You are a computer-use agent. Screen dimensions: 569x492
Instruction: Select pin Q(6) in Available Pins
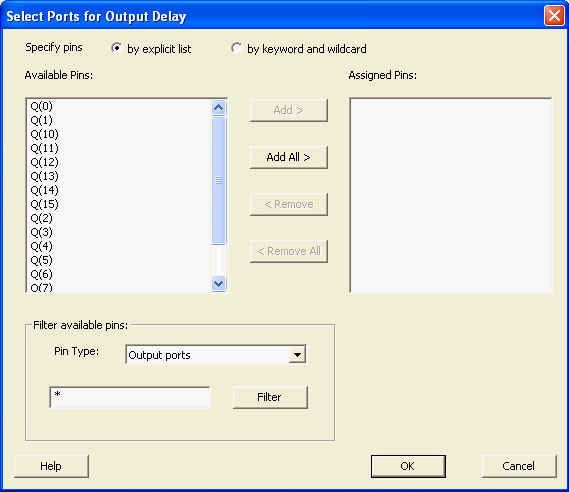(x=41, y=274)
